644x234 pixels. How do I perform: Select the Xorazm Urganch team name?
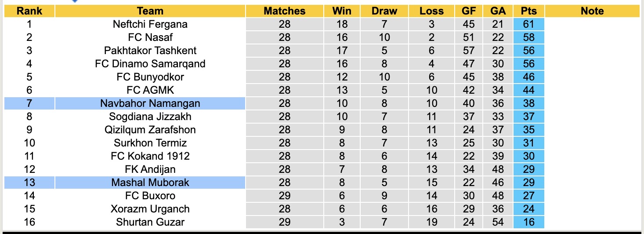[150, 209]
